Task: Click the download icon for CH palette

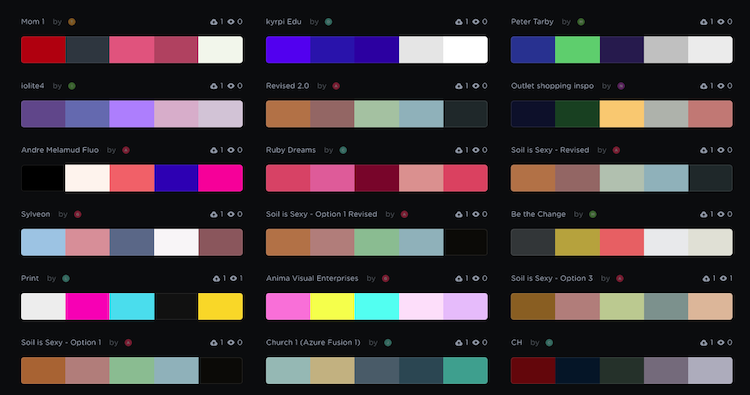Action: tap(704, 342)
